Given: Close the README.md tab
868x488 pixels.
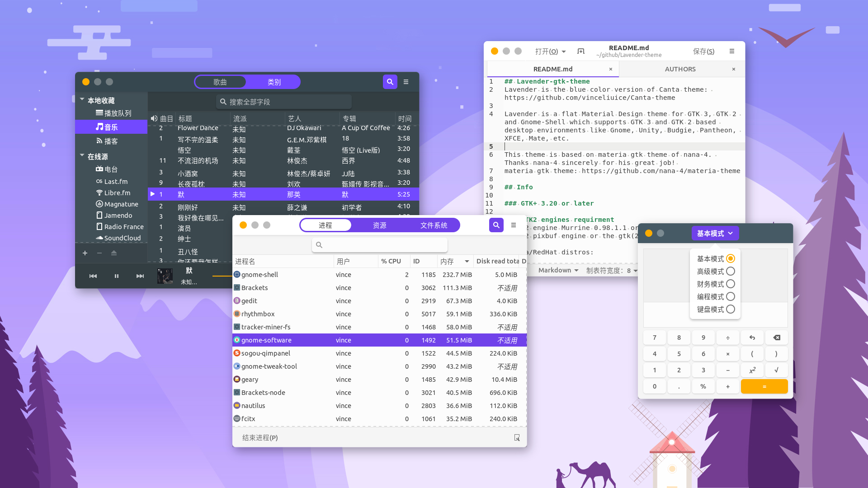Looking at the screenshot, I should [611, 69].
